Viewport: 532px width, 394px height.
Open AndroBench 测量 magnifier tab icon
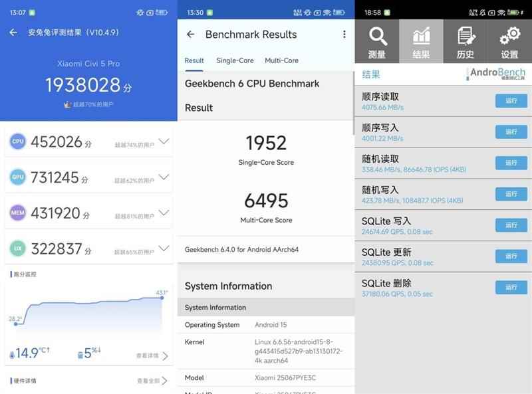pos(376,39)
